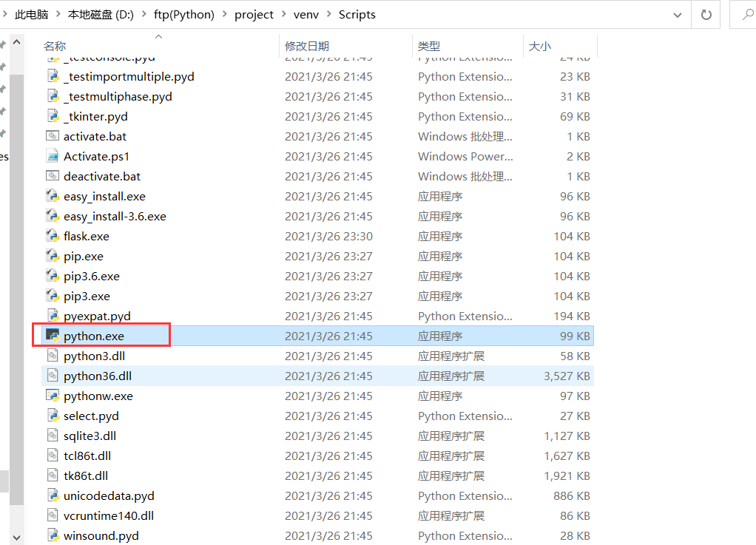The height and width of the screenshot is (545, 756).
Task: Select the easy_install.exe file name
Action: tap(104, 197)
